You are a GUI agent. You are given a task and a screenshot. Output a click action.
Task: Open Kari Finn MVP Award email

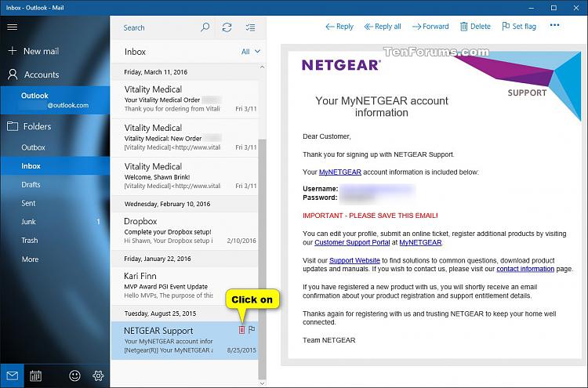(184, 285)
